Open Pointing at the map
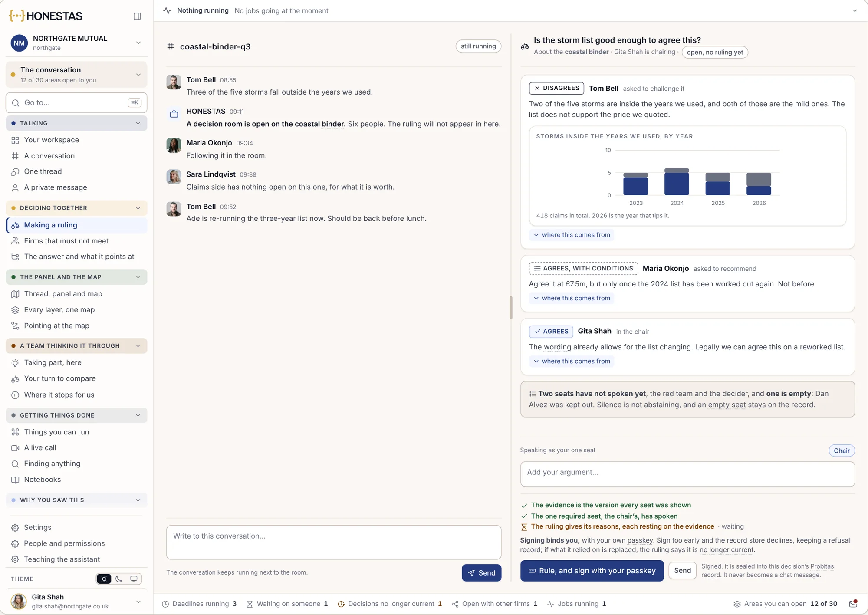Viewport: 868px width, 615px height. pos(76,326)
